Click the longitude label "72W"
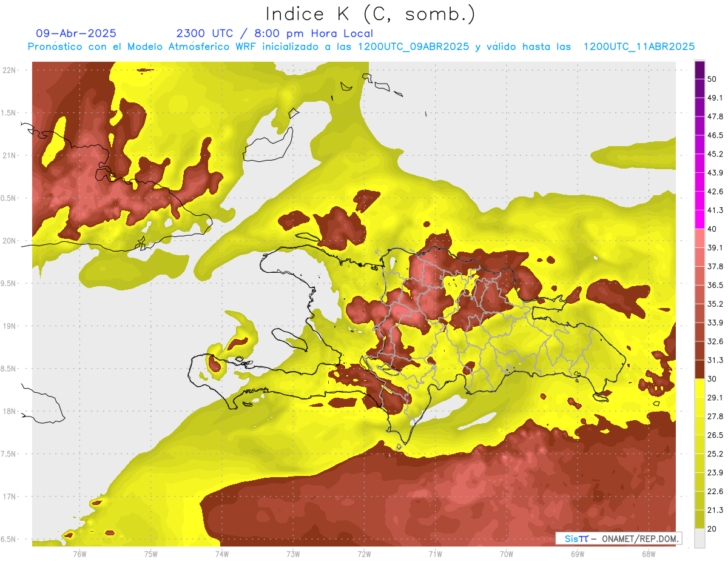The height and width of the screenshot is (562, 728). [x=364, y=554]
